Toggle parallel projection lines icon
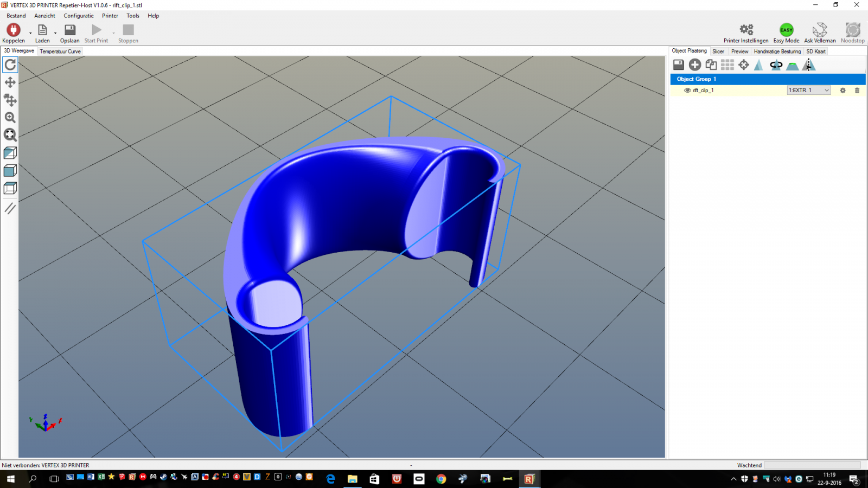868x488 pixels. click(x=10, y=208)
